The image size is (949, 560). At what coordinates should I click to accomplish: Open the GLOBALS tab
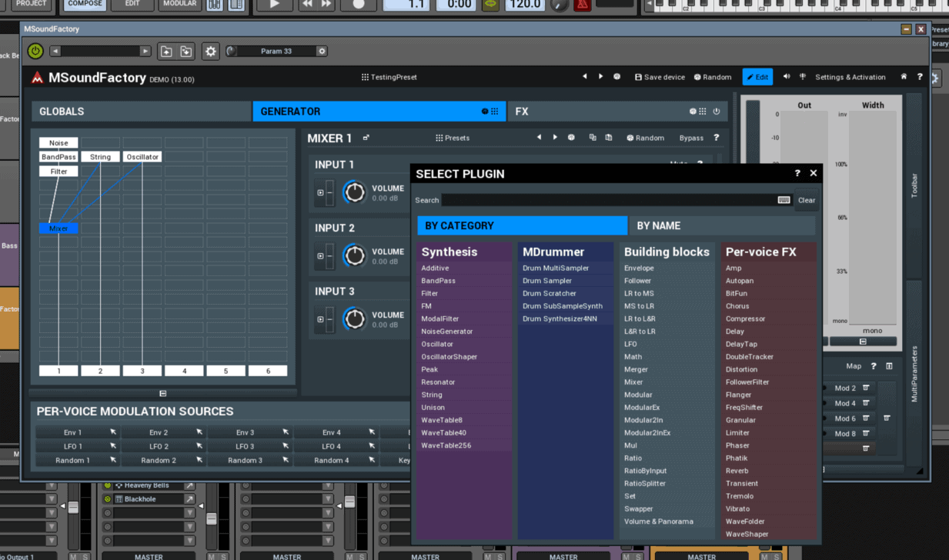coord(141,112)
